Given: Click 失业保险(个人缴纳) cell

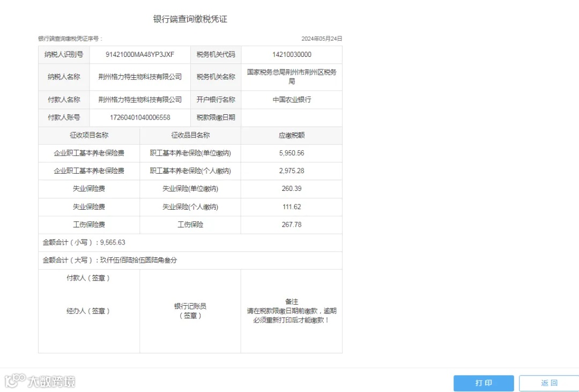Looking at the screenshot, I should coord(190,207).
